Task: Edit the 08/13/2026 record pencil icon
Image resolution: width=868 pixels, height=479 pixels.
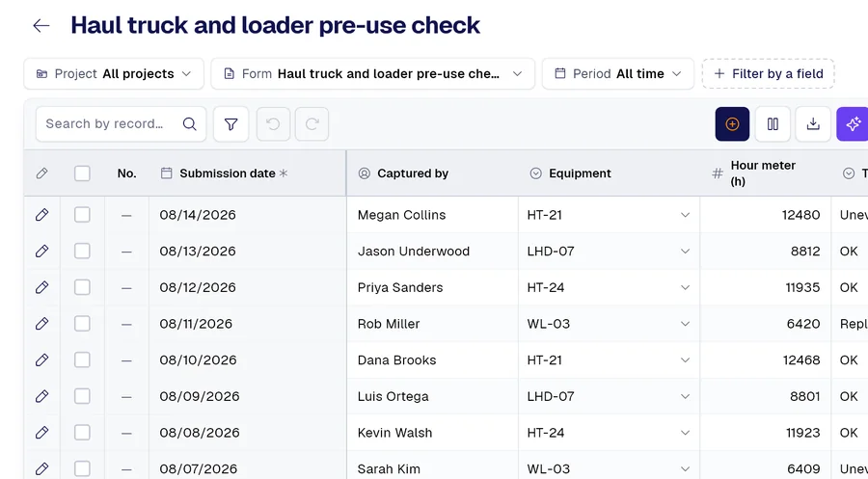Action: coord(42,252)
